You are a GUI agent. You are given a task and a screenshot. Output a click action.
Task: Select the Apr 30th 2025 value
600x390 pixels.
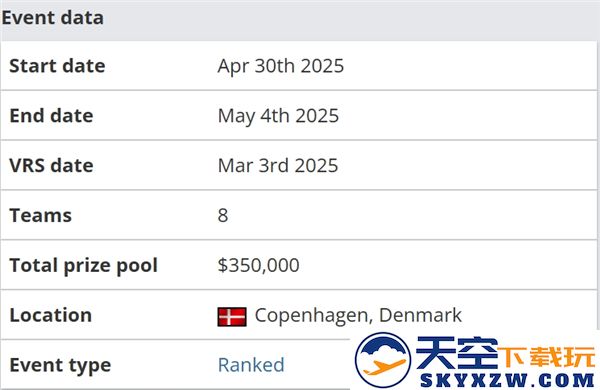[280, 66]
